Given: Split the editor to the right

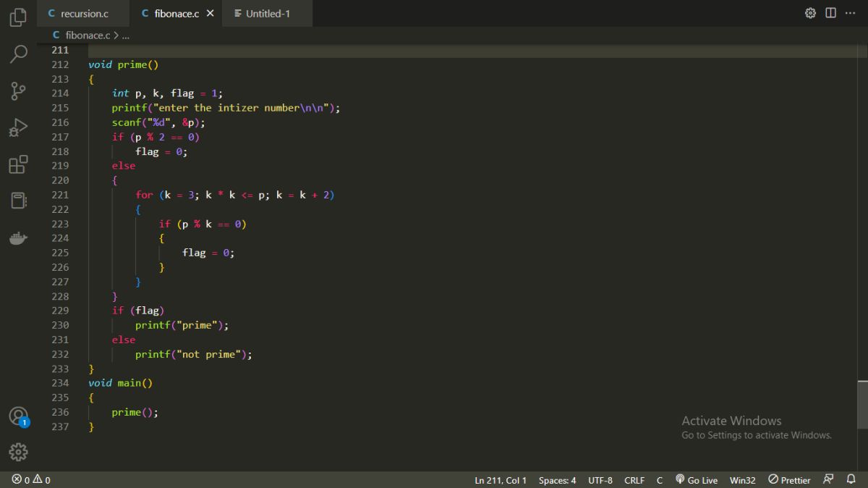Looking at the screenshot, I should [x=830, y=13].
